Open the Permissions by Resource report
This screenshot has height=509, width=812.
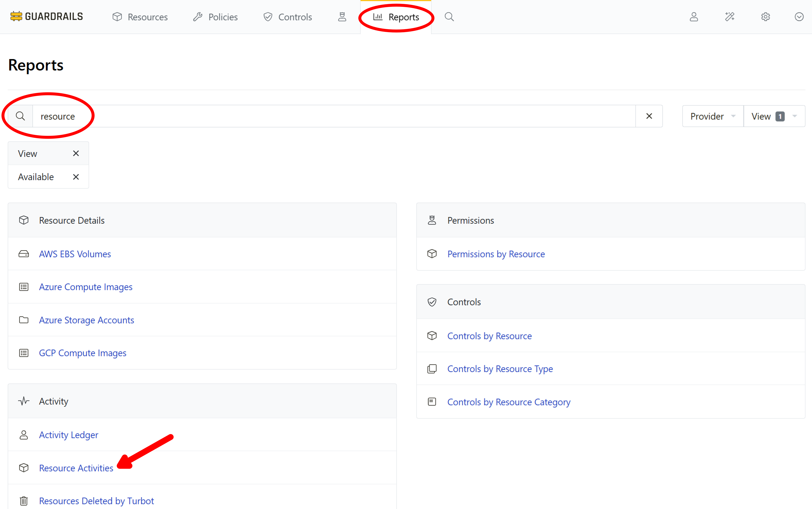(496, 254)
